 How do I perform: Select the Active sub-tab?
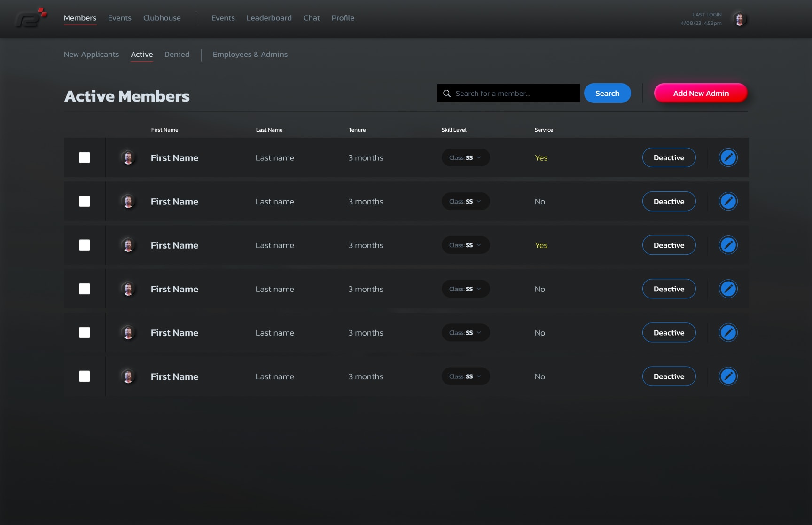pyautogui.click(x=142, y=54)
